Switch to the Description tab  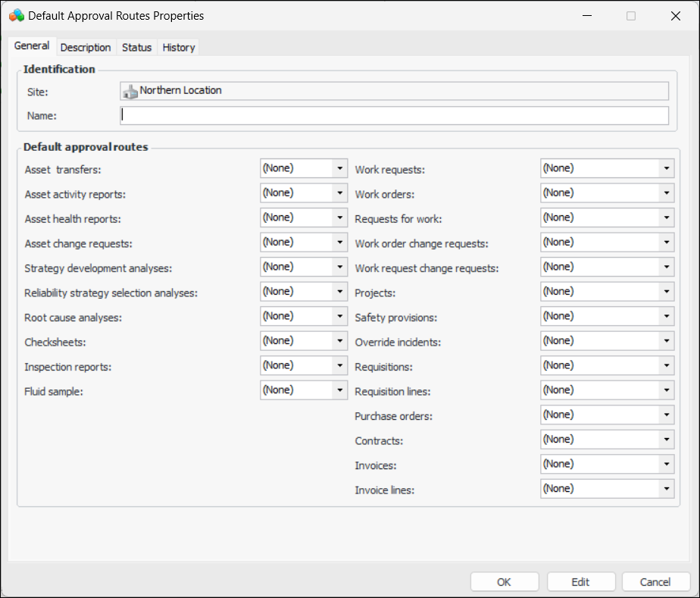[86, 47]
